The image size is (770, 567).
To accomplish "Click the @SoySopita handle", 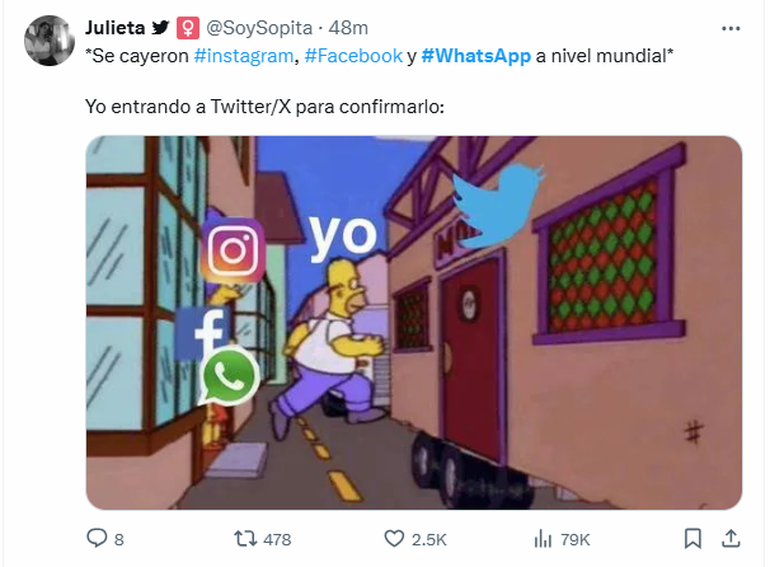I will click(259, 28).
